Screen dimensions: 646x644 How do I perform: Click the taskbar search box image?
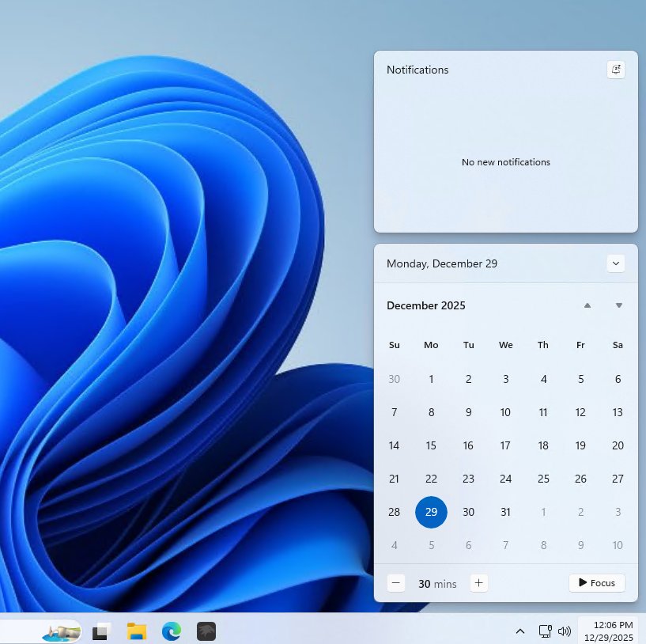coord(61,631)
